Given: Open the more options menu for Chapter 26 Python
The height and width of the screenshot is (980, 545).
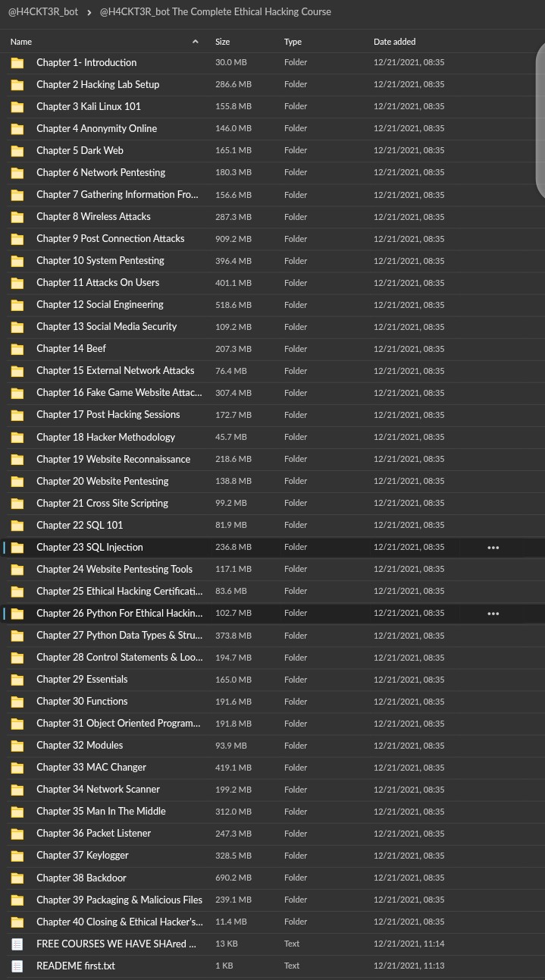Looking at the screenshot, I should pyautogui.click(x=493, y=613).
